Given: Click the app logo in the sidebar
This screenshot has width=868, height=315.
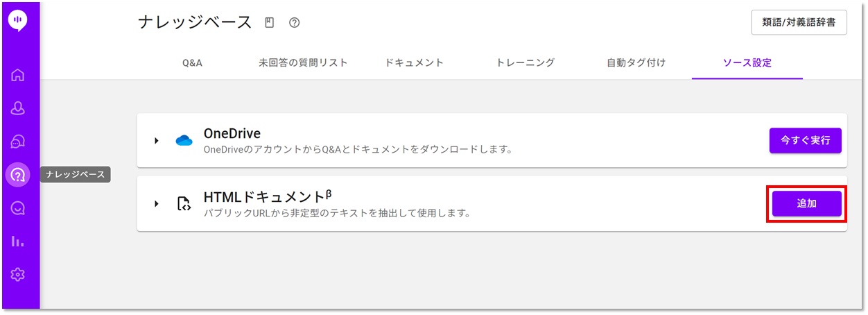Looking at the screenshot, I should 18,19.
